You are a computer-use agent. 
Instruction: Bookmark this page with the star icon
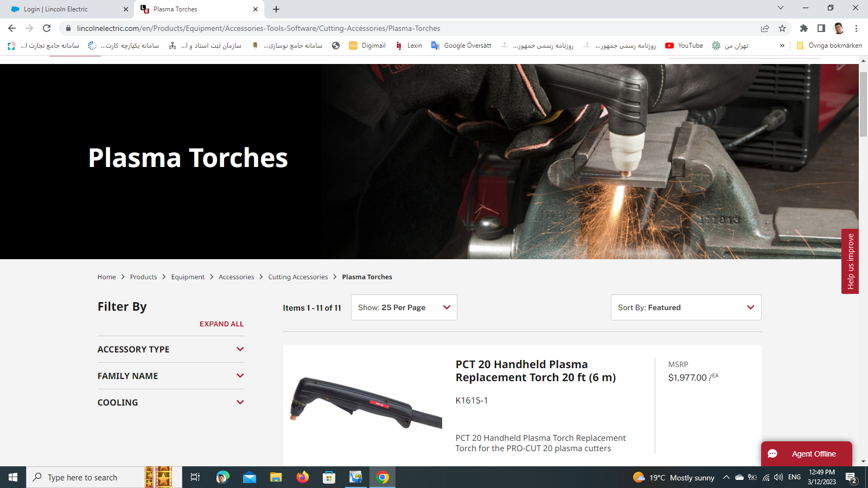pos(782,28)
